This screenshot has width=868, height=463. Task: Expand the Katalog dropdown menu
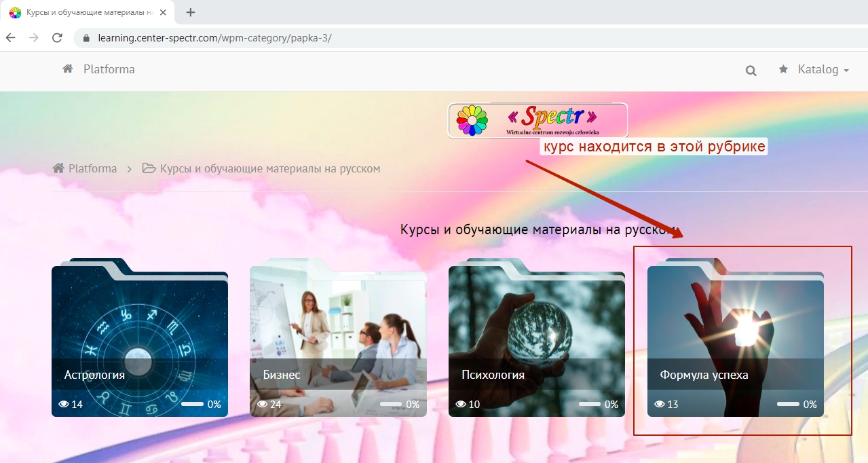coord(823,69)
